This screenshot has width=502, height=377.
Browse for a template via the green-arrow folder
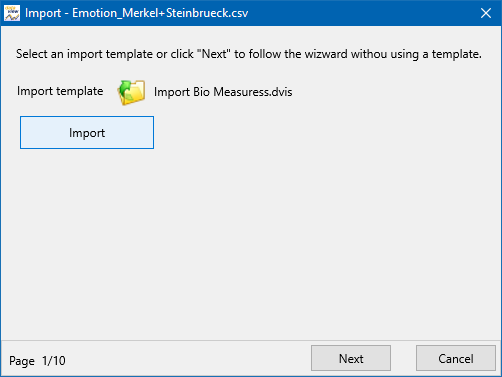click(131, 92)
